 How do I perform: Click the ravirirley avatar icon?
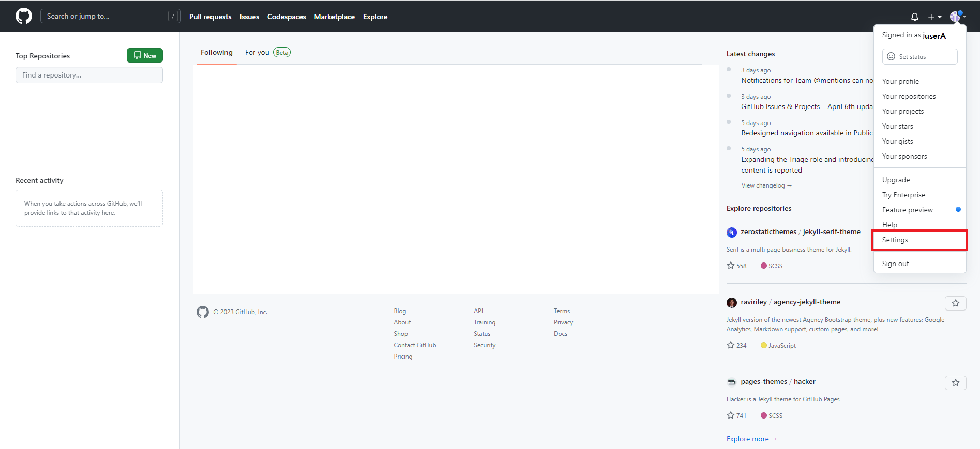pos(731,302)
